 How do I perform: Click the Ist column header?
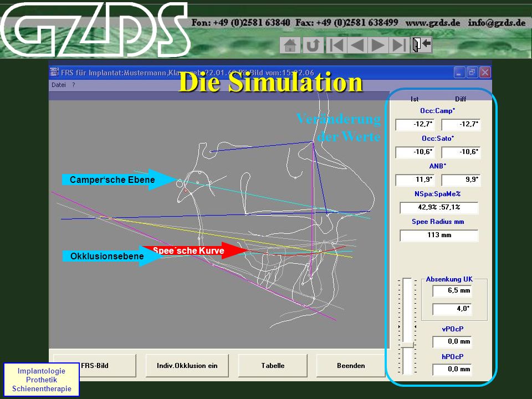[415, 99]
